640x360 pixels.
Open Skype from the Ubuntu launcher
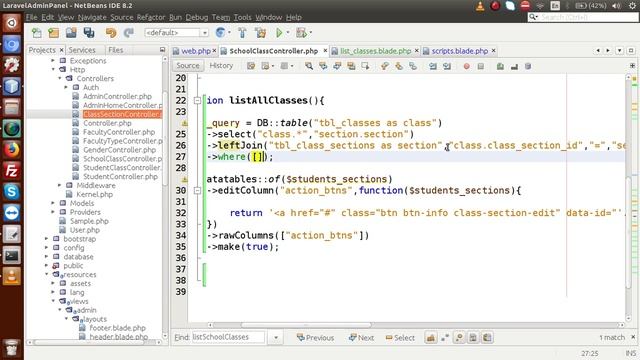(x=11, y=191)
